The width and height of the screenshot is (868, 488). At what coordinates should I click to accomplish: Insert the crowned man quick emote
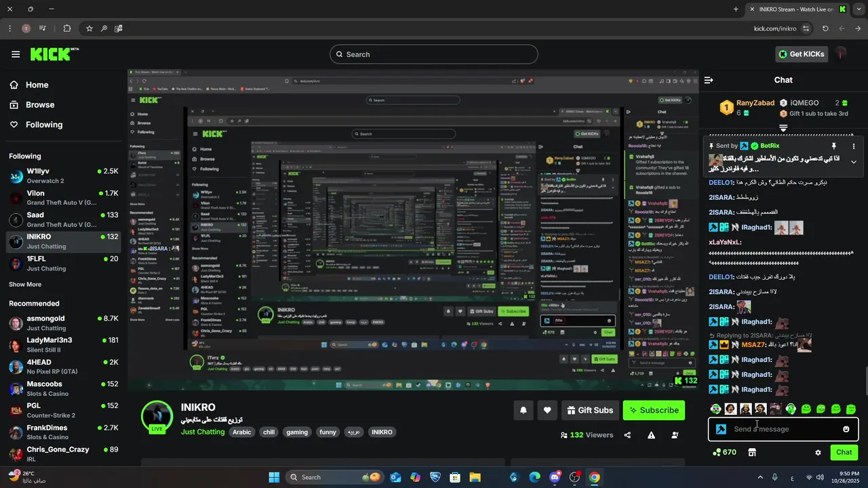745,409
